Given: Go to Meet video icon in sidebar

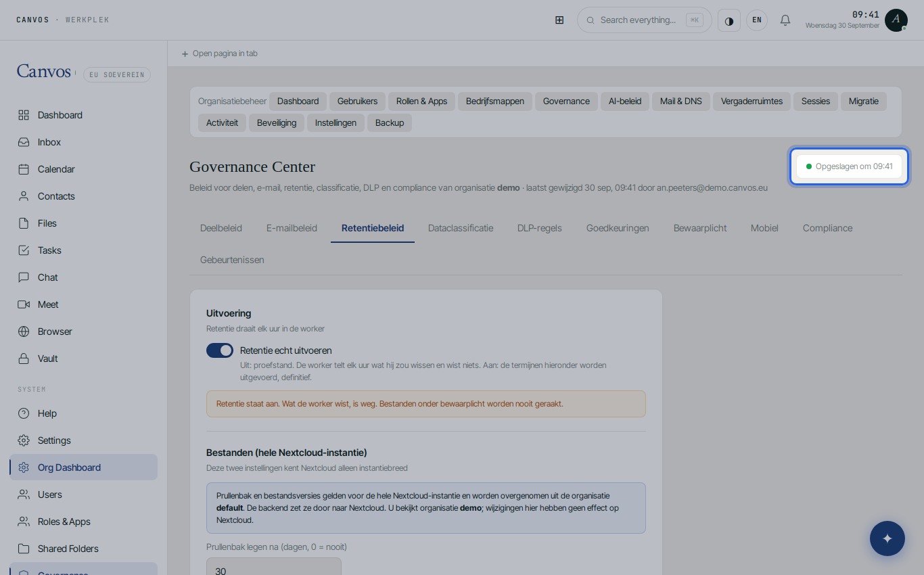Looking at the screenshot, I should [24, 304].
